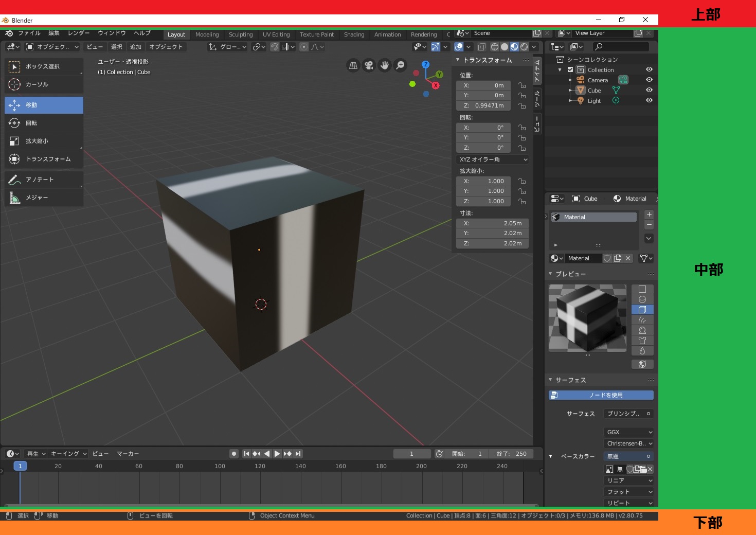Switch to rendered viewport shading

(x=524, y=47)
